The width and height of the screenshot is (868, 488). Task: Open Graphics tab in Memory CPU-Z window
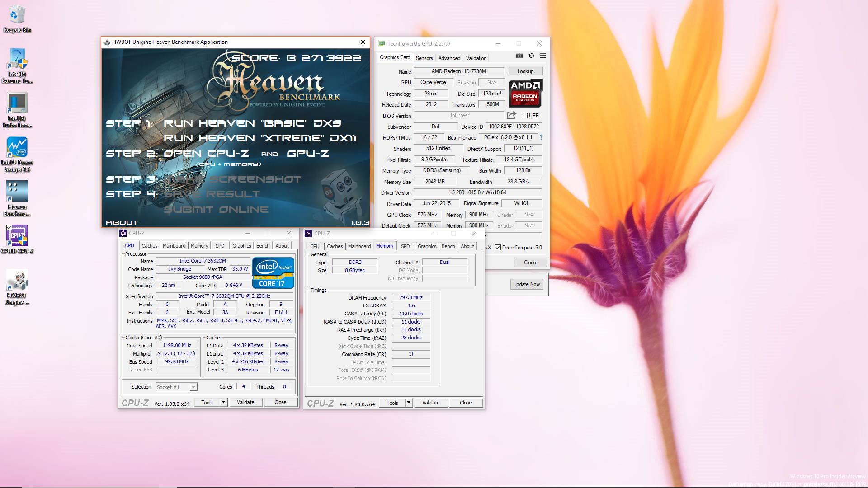[427, 246]
